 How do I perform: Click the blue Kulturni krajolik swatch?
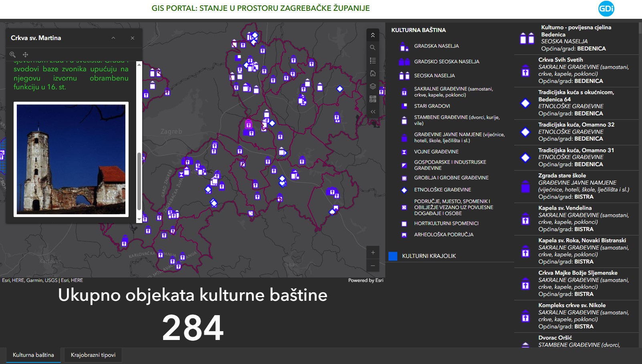point(393,256)
